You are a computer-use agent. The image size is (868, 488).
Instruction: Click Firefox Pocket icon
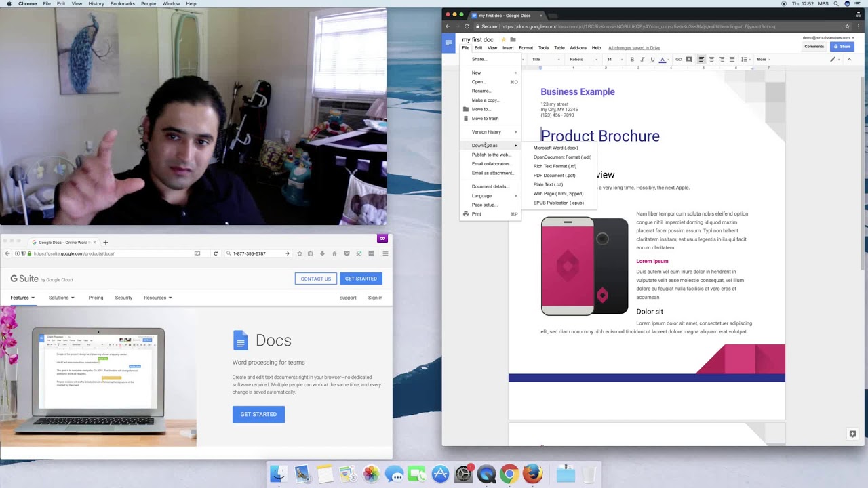coord(347,253)
